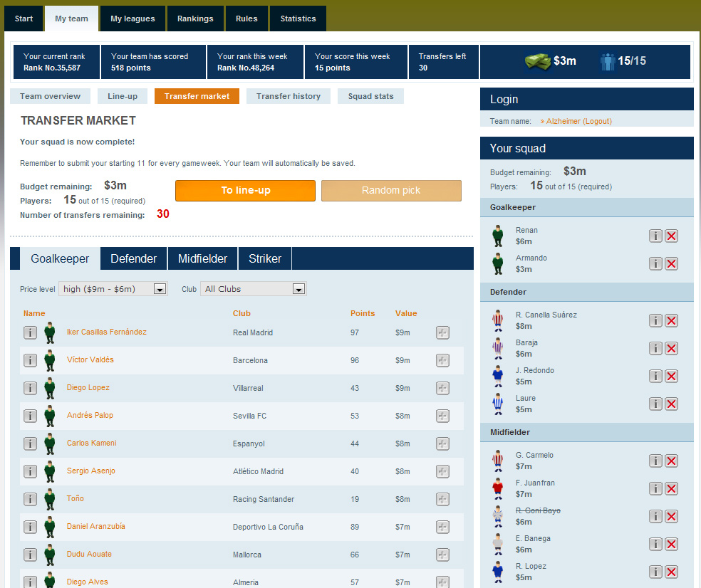Switch to Team overview subtab
The image size is (701, 588).
[50, 96]
